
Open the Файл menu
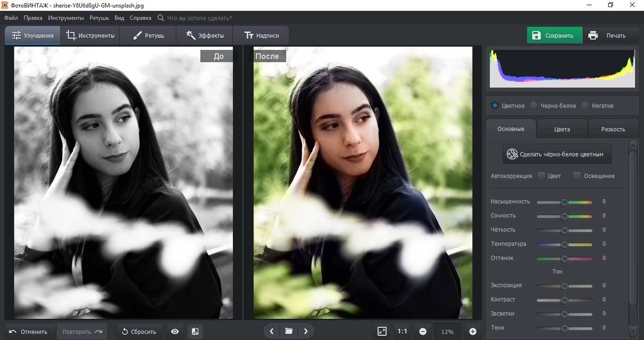tap(11, 18)
